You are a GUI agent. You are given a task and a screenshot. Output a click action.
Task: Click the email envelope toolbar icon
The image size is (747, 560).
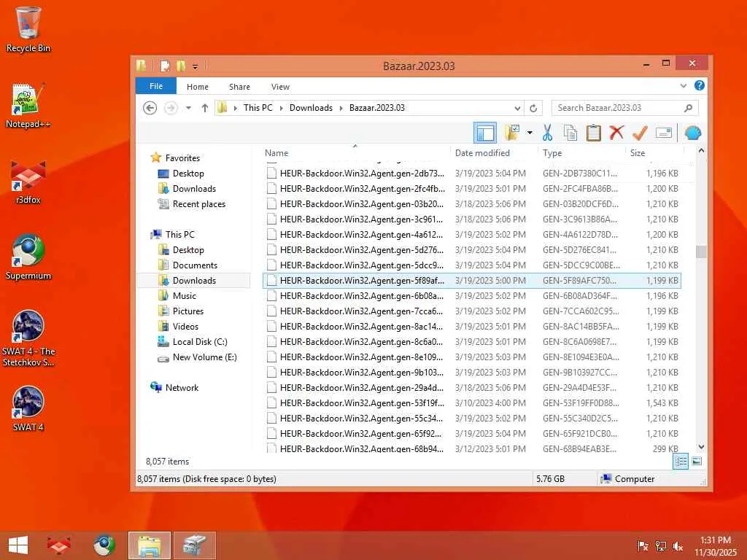pyautogui.click(x=664, y=133)
